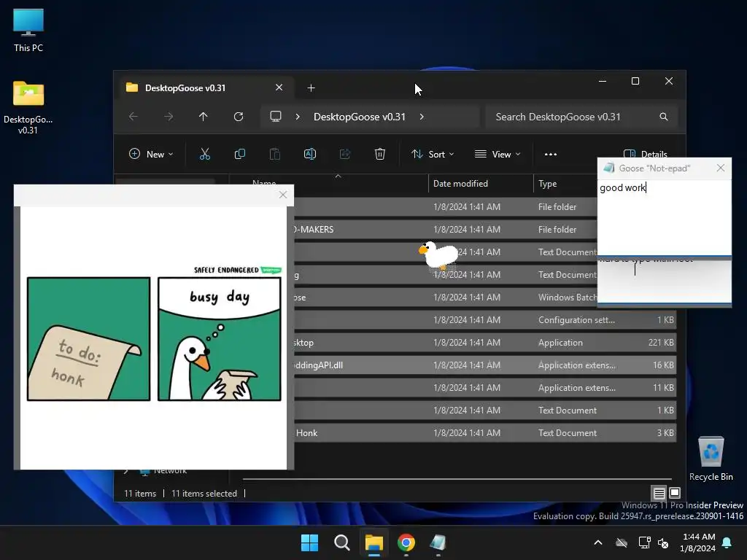Image resolution: width=747 pixels, height=560 pixels.
Task: Click the white goose on screen
Action: tap(438, 255)
